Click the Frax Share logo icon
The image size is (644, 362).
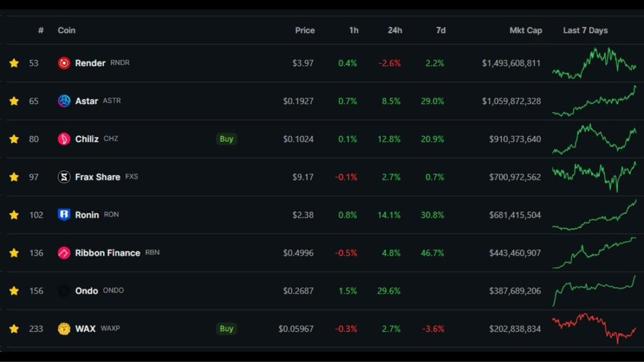[x=64, y=177]
